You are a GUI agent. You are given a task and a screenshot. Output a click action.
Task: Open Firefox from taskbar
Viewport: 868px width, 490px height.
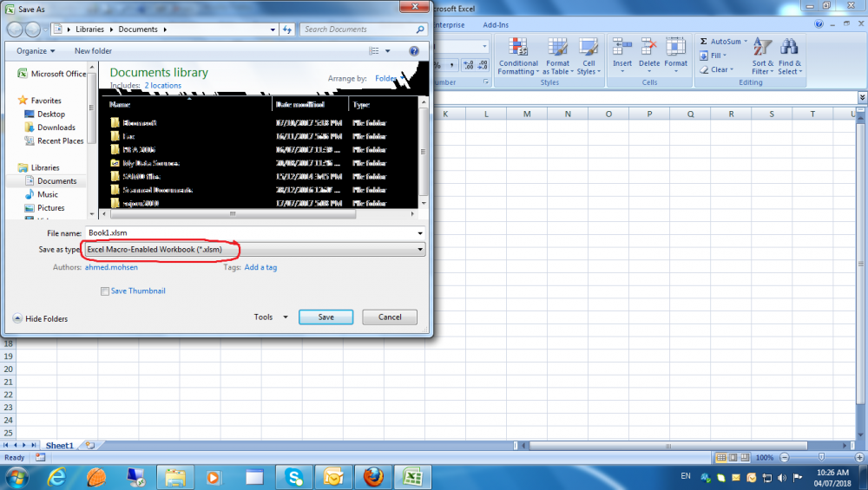[x=373, y=477]
